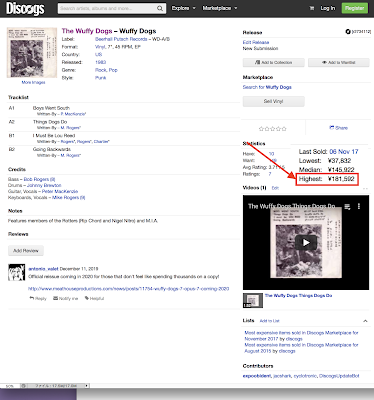Click the search magnifier icon
The width and height of the screenshot is (374, 400).
(160, 8)
